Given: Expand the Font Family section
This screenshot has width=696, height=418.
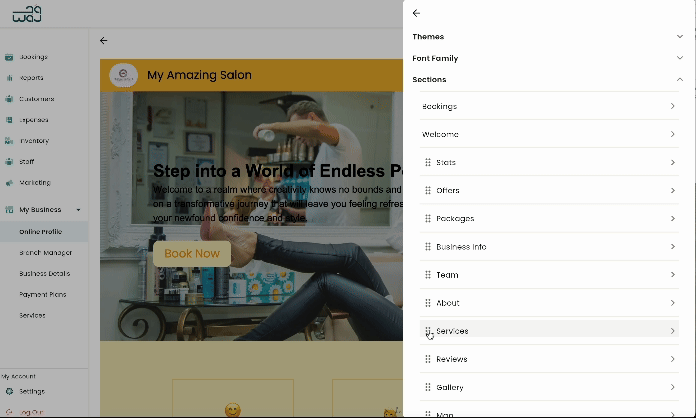Looking at the screenshot, I should [680, 58].
